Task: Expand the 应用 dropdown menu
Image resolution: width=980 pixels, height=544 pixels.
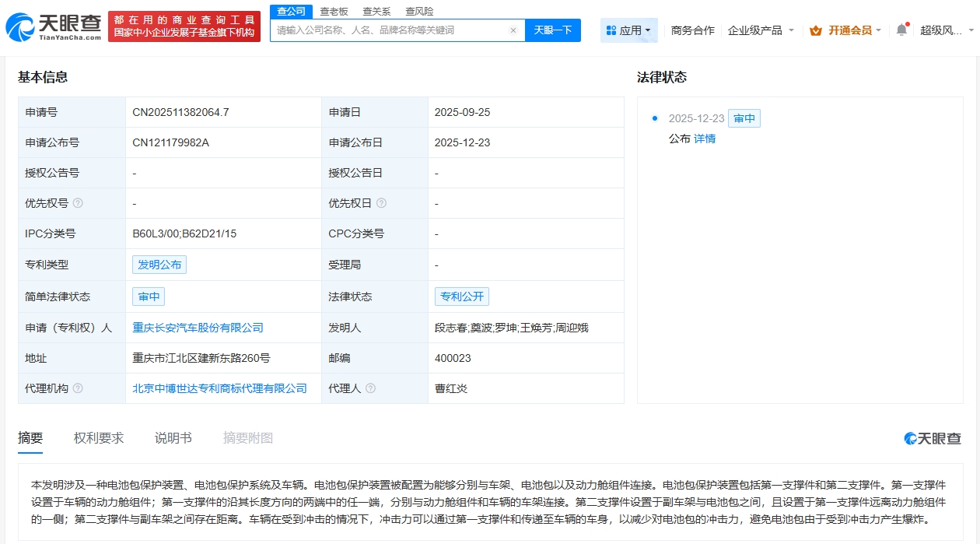Action: tap(629, 30)
